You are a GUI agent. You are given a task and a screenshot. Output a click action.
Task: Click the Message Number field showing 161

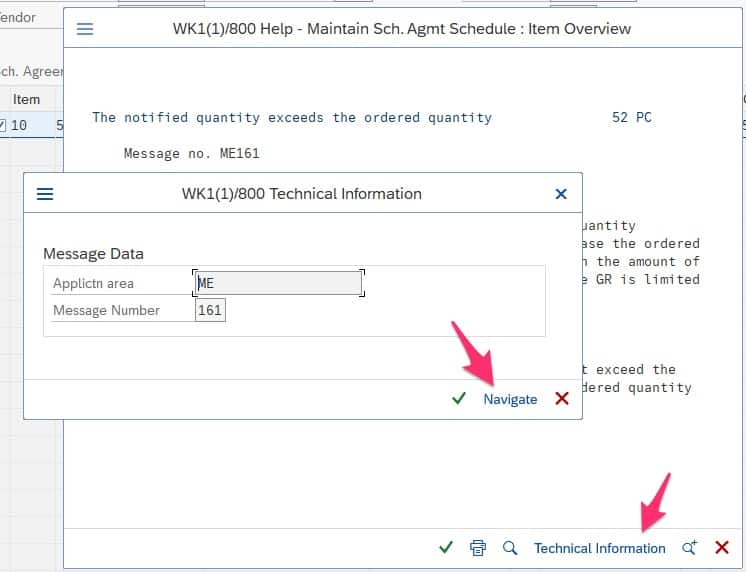click(210, 310)
